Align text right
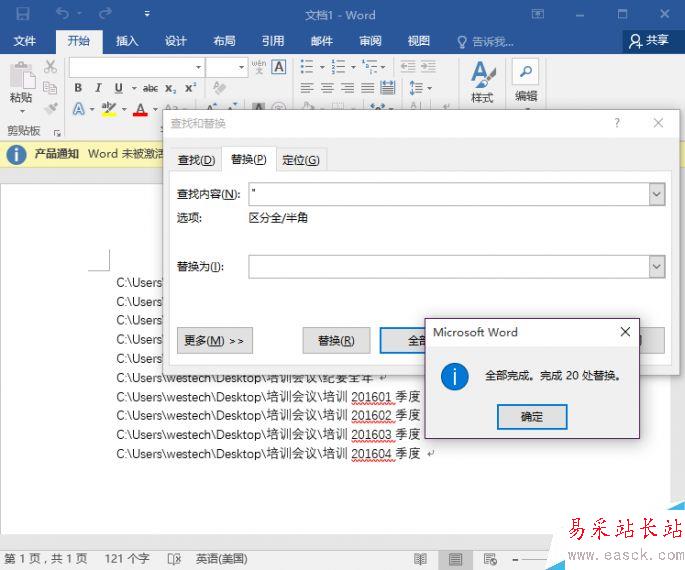685x570 pixels. (347, 88)
